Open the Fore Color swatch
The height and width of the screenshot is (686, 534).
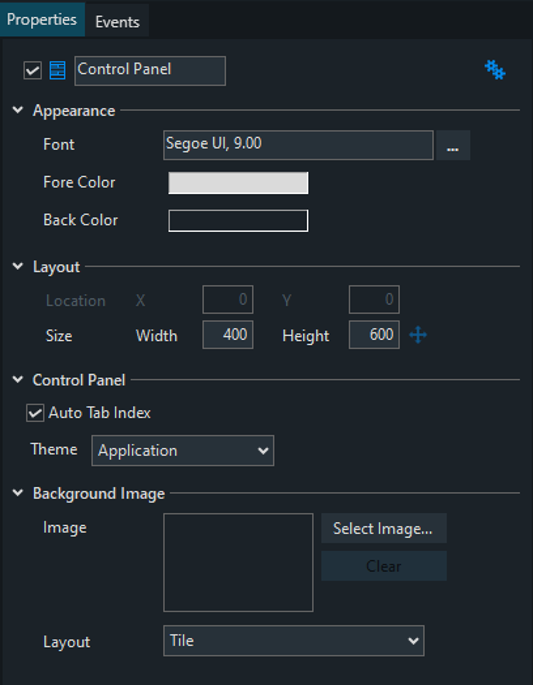pos(238,183)
